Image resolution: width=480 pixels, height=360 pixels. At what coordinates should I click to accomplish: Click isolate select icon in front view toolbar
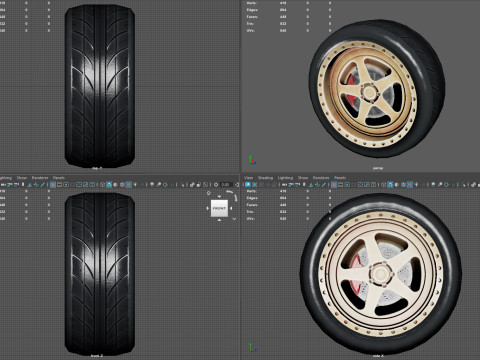[183, 184]
